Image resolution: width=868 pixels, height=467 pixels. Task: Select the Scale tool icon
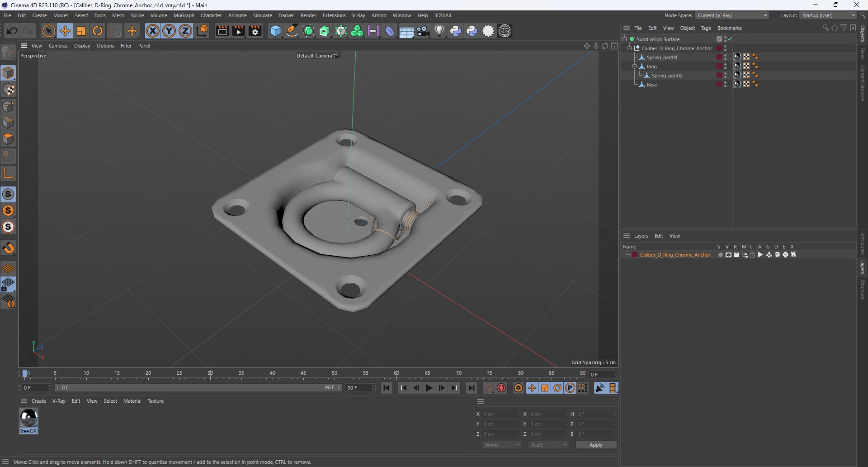[x=81, y=31]
